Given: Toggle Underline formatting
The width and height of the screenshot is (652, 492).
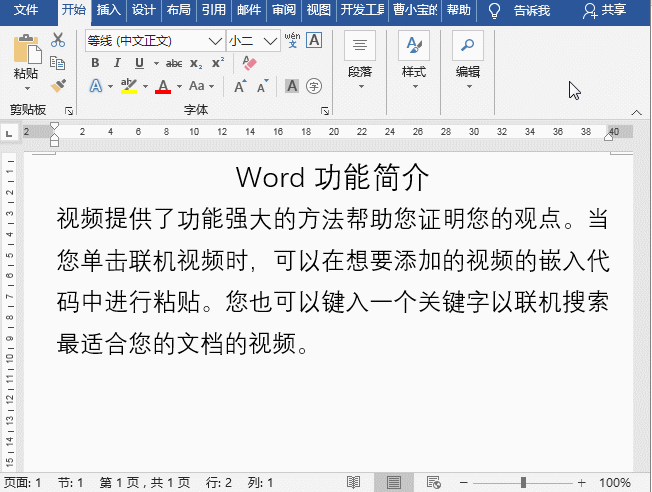Looking at the screenshot, I should click(x=139, y=63).
